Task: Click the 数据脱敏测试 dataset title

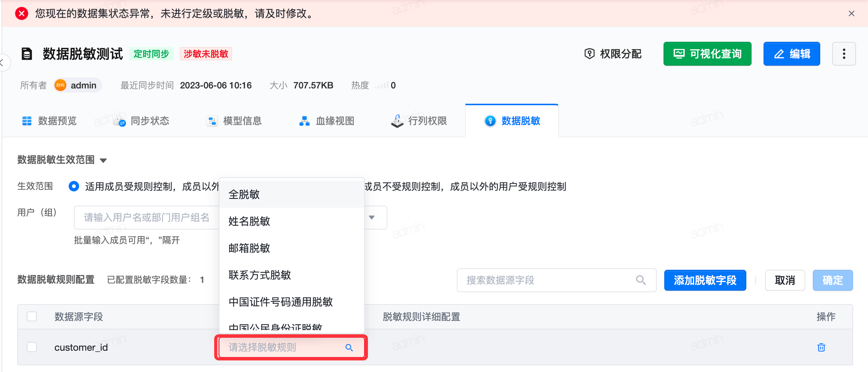Action: tap(83, 54)
